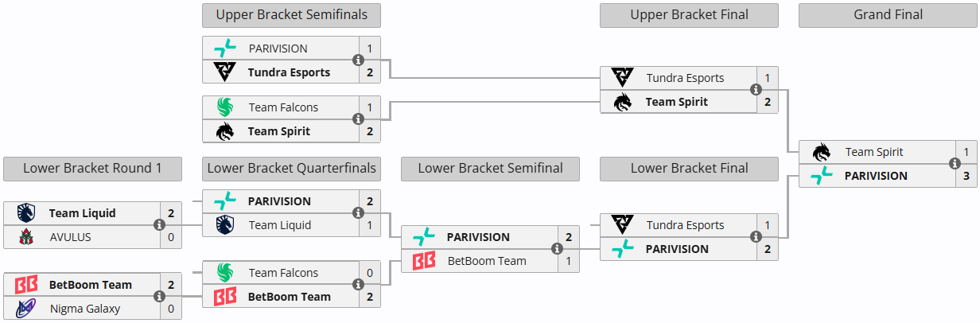Image resolution: width=980 pixels, height=323 pixels.
Task: Click BetBoom Team logo in Lower Bracket Semifinal
Action: pos(424,261)
